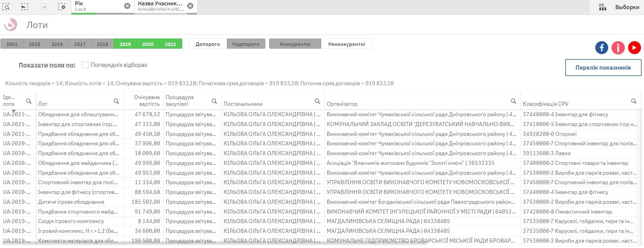Deselect the 2020 year filter
Viewport: 644px width, 248px height.
tap(148, 44)
